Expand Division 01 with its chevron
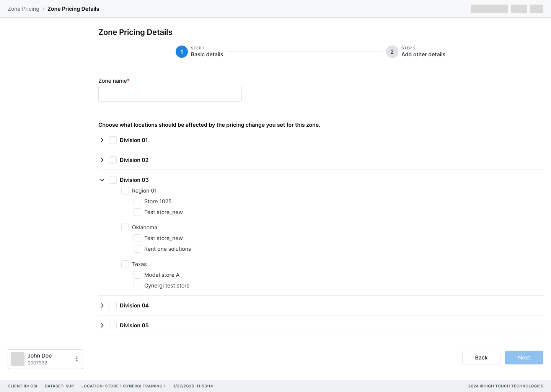Image resolution: width=551 pixels, height=392 pixels. [102, 140]
